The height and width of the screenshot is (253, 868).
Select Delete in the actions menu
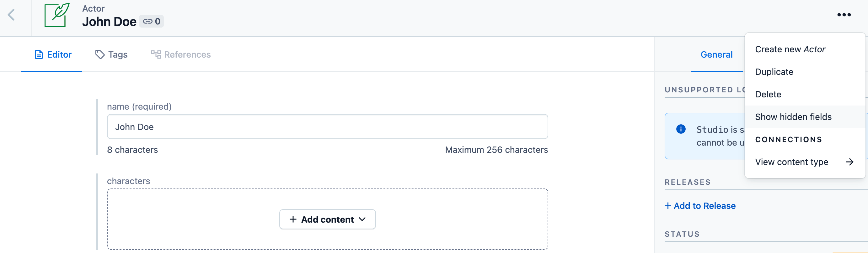tap(768, 95)
